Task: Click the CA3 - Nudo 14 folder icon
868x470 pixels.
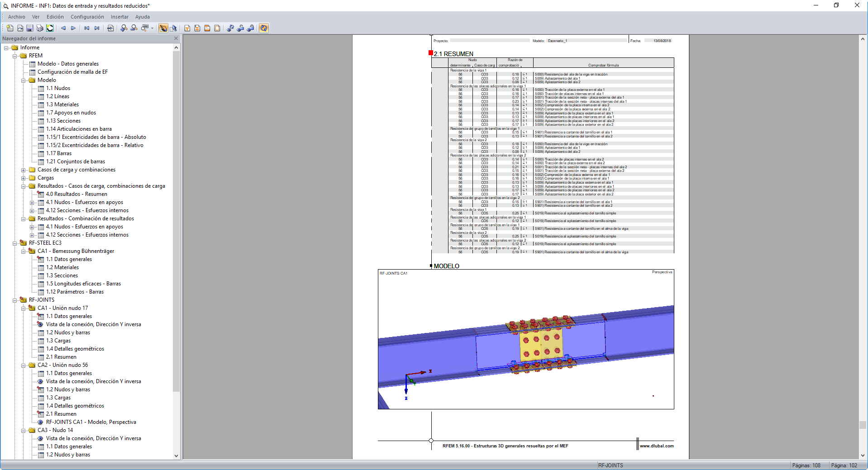Action: 32,430
